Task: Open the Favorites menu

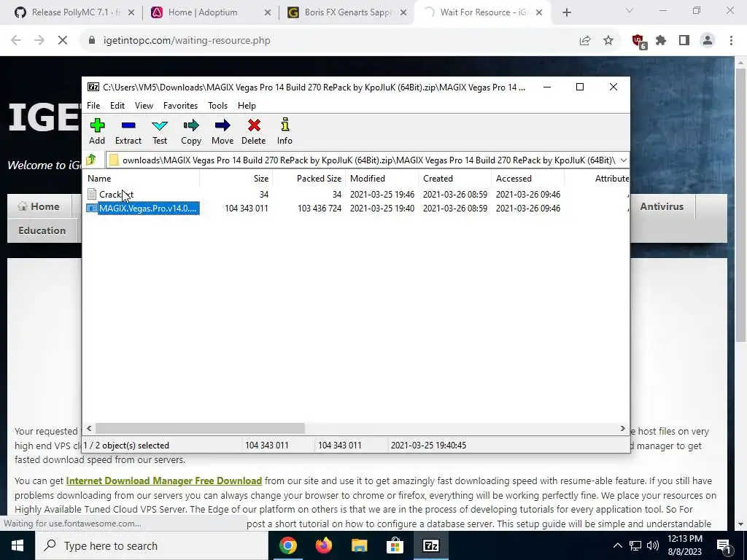Action: coord(181,106)
